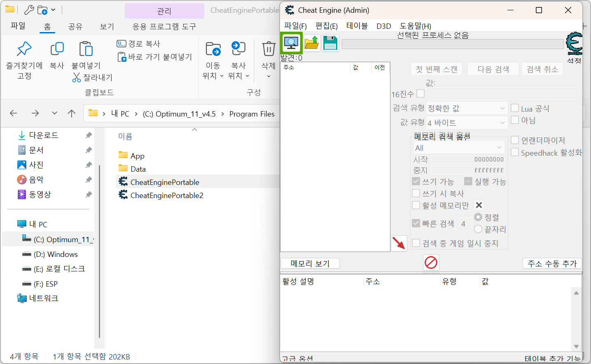Select the Data folder
This screenshot has width=591, height=364.
click(x=132, y=169)
